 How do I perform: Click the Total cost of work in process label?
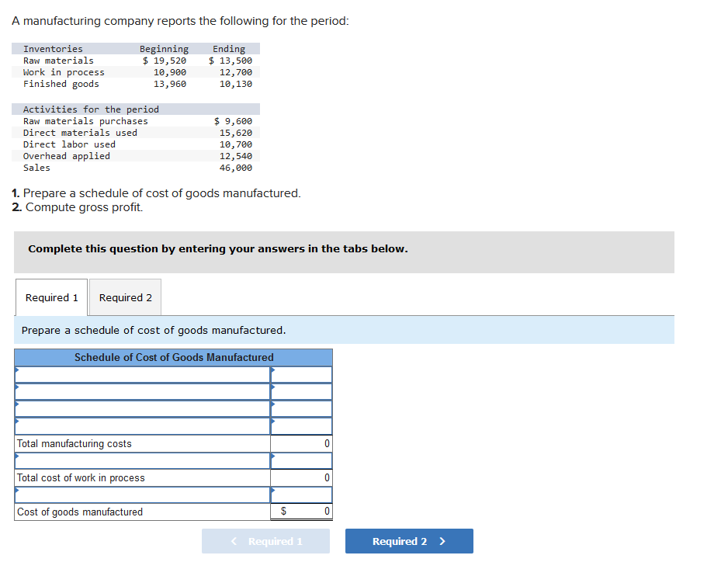click(81, 477)
